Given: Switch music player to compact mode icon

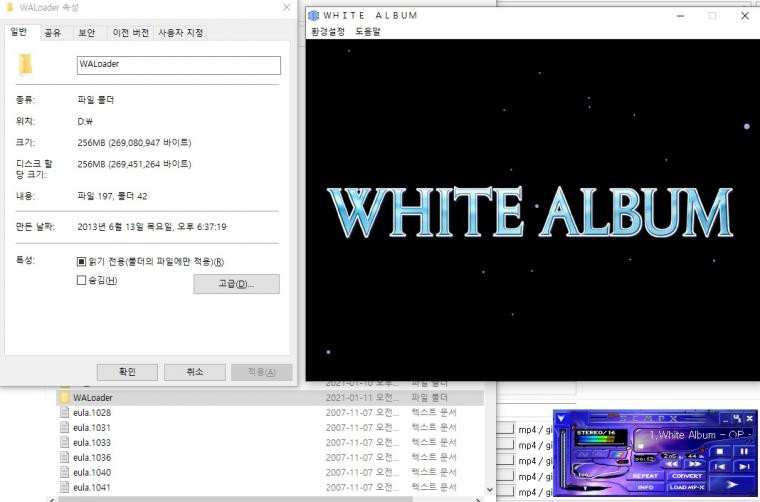Looking at the screenshot, I should (737, 418).
